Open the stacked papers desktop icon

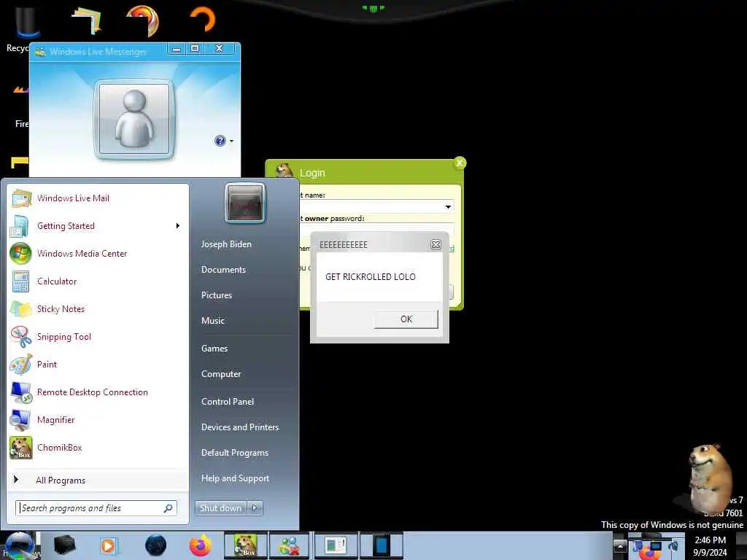point(87,20)
